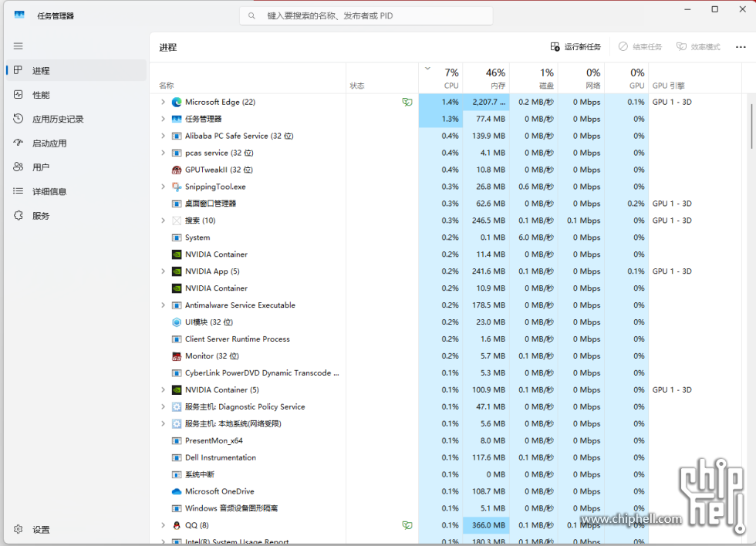Sort by the 名称 column header
This screenshot has width=756, height=546.
tap(248, 78)
